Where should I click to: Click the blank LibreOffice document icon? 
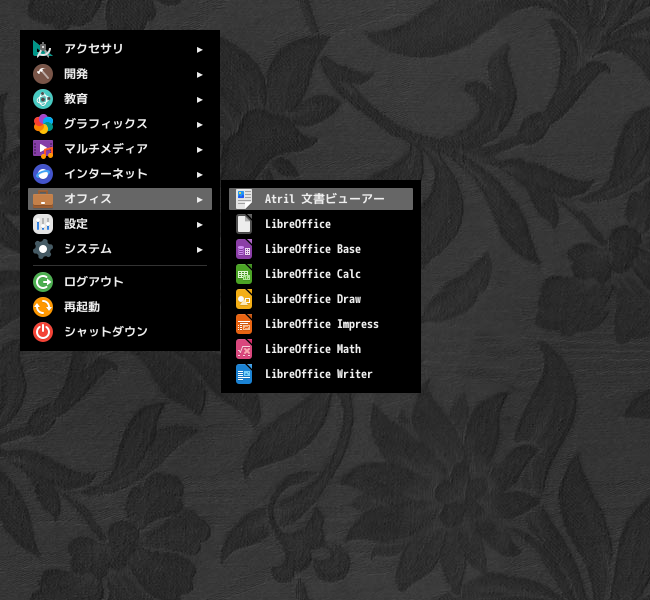(x=244, y=224)
